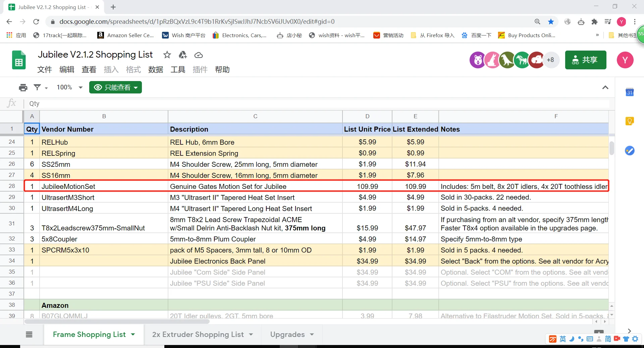Select the $47.97 extended price cell
Image resolution: width=644 pixels, height=348 pixels.
click(415, 224)
